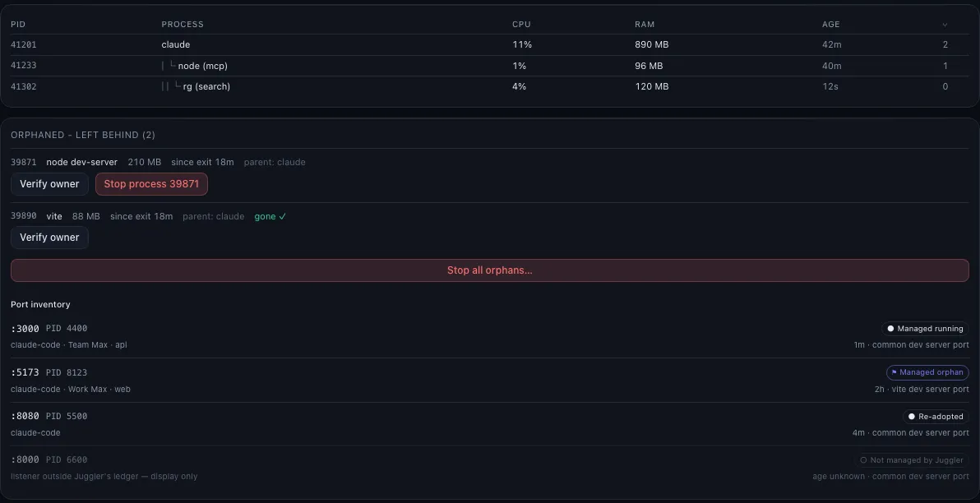Click the vite orphan process name
This screenshot has width=980, height=503.
54,216
